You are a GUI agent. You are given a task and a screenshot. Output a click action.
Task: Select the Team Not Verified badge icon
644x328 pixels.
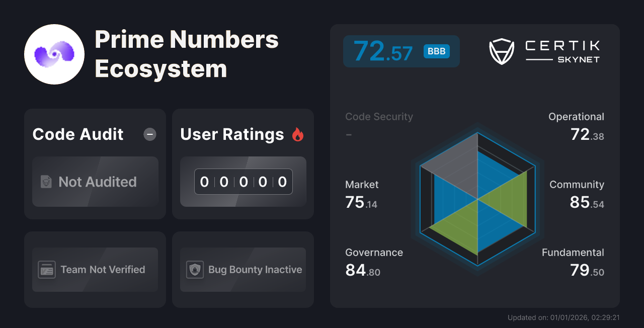46,270
